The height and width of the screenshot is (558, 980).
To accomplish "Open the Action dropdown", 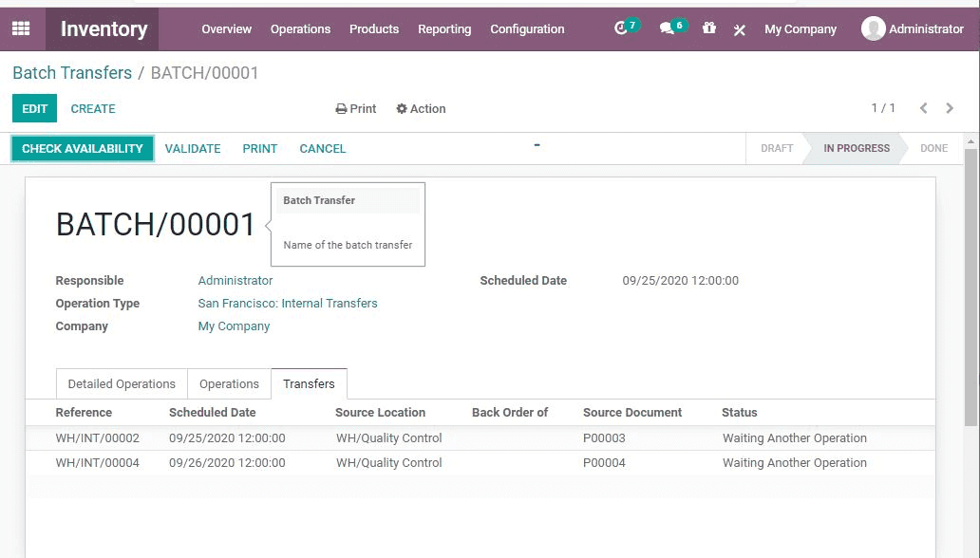I will coord(421,108).
